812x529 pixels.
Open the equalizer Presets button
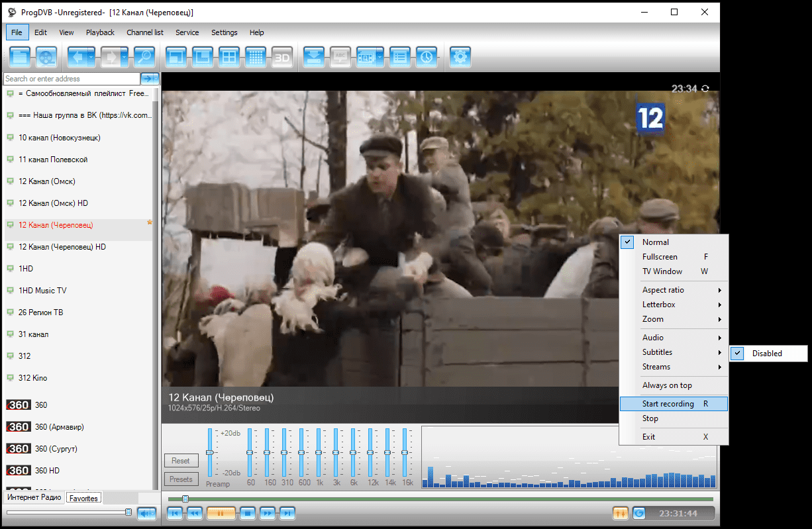point(180,479)
